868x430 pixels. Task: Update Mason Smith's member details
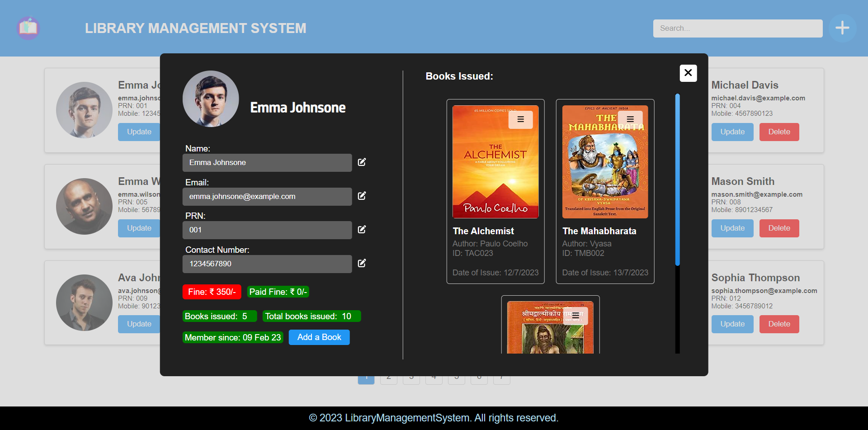(732, 228)
